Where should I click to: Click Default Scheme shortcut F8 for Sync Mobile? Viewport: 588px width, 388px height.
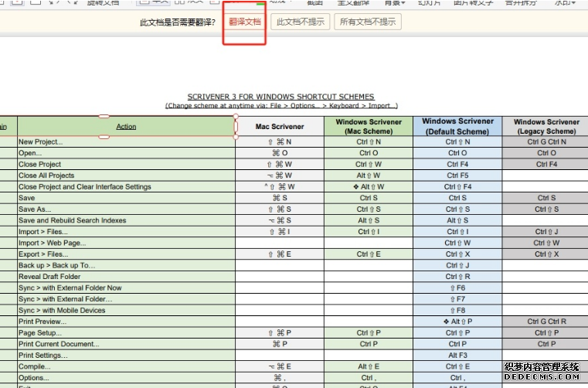(x=457, y=311)
